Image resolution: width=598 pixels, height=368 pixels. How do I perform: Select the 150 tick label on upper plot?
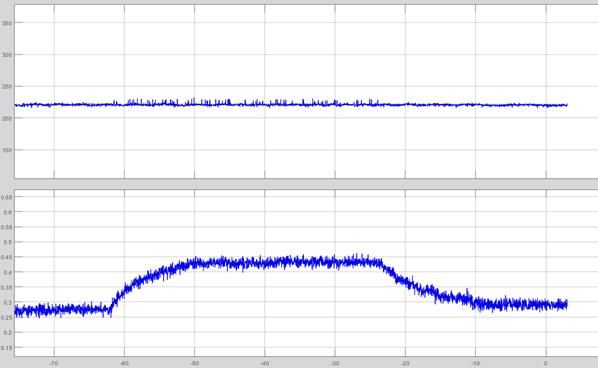click(7, 150)
